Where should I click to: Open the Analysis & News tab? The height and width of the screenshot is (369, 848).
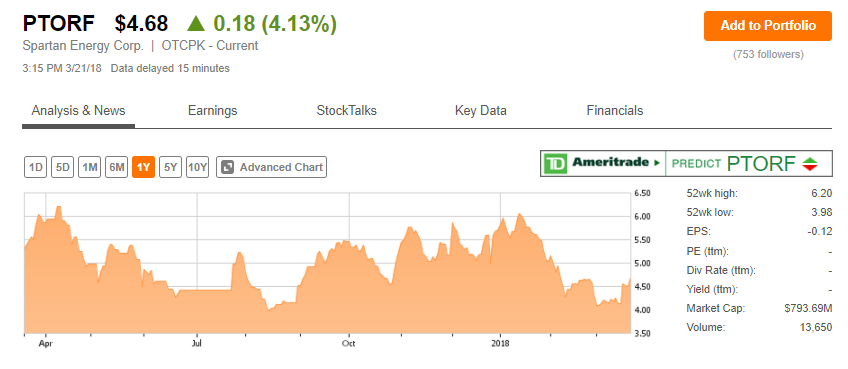click(x=78, y=111)
